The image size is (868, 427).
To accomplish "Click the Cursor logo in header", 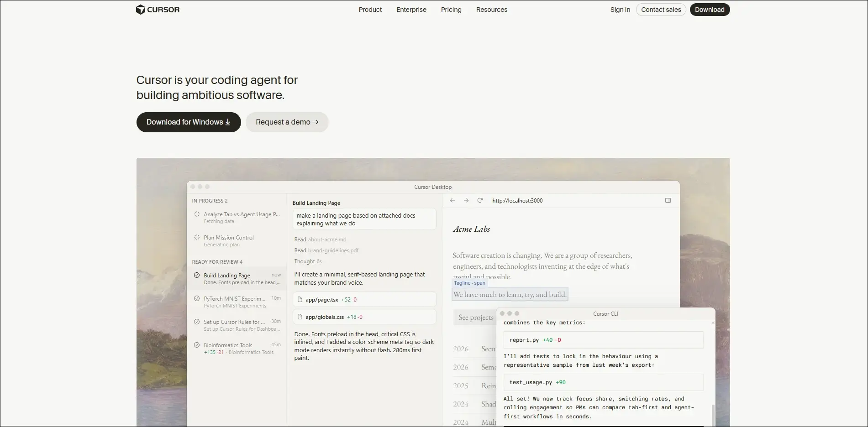I will click(158, 10).
